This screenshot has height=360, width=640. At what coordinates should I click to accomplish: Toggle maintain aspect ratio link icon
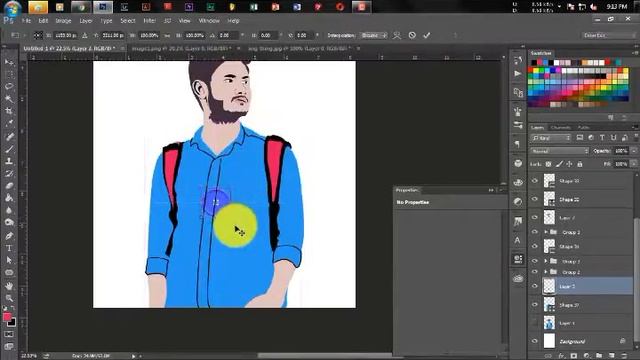pos(167,36)
